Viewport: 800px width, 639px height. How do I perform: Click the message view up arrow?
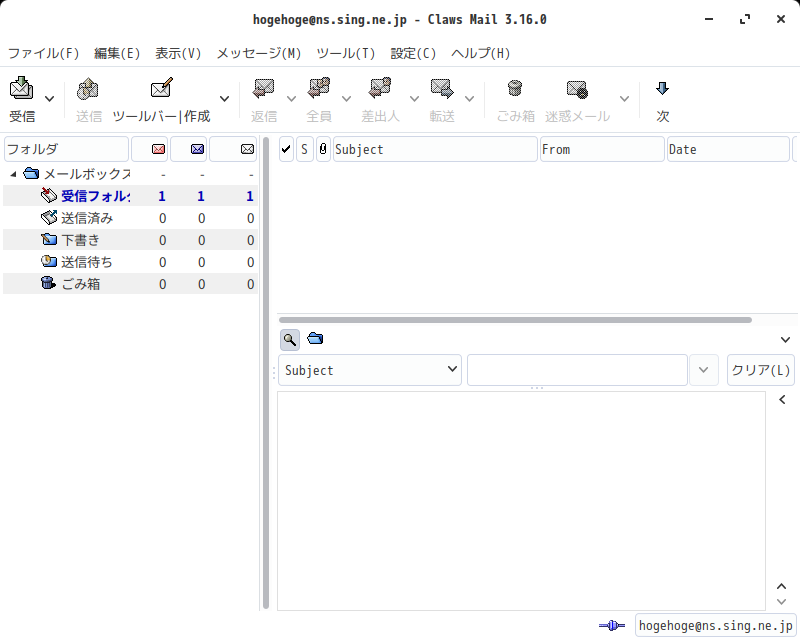tap(781, 586)
